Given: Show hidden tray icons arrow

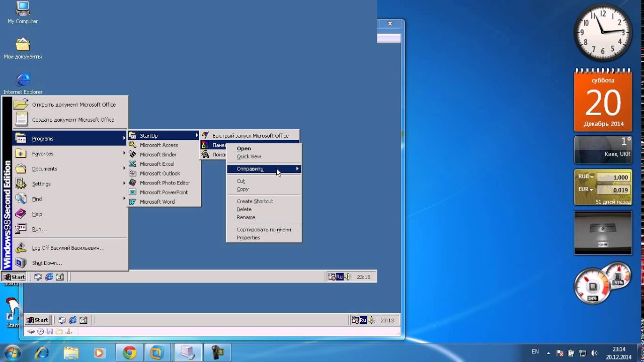Looking at the screenshot, I should click(x=549, y=353).
